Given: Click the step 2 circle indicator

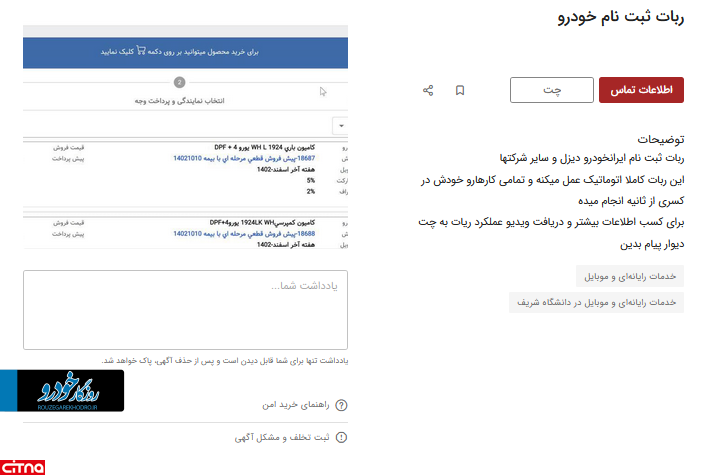Looking at the screenshot, I should 179,83.
